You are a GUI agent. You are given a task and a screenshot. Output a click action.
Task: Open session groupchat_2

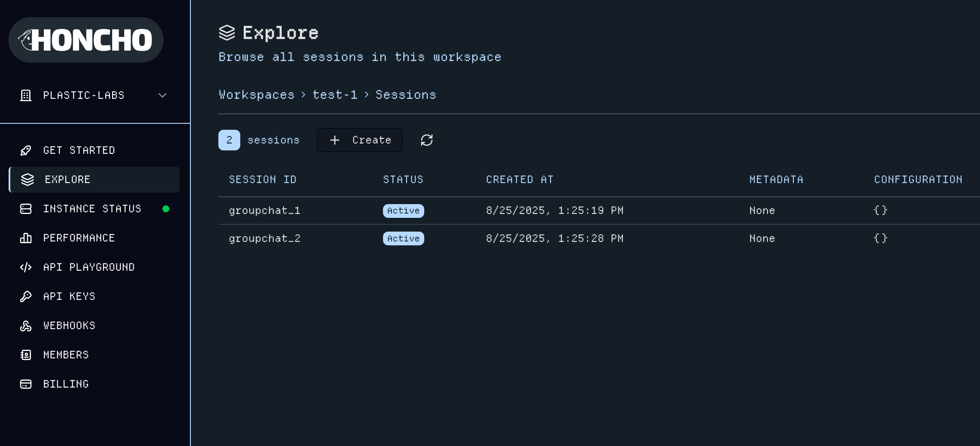click(x=264, y=238)
